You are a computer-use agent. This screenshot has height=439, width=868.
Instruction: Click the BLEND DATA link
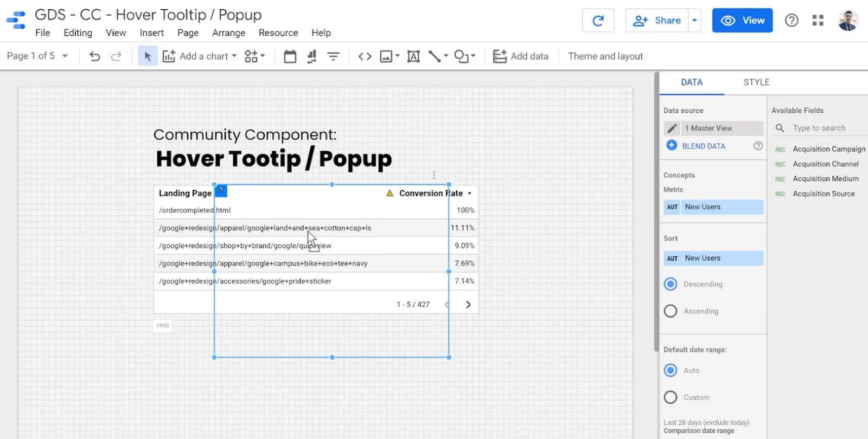[x=703, y=146]
